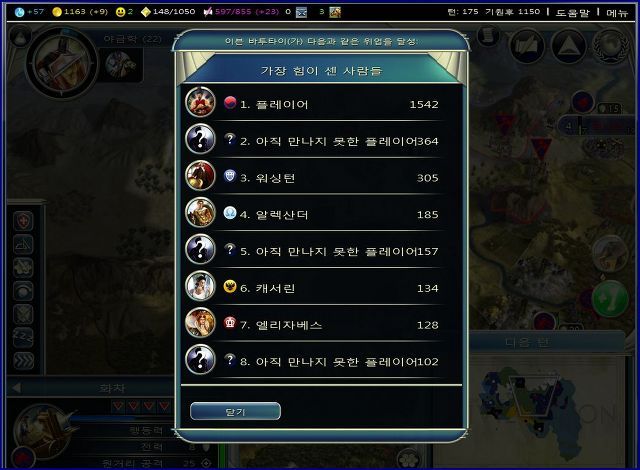Screen dimensions: 640x470
Task: Click the green next turn button
Action: coord(610,299)
